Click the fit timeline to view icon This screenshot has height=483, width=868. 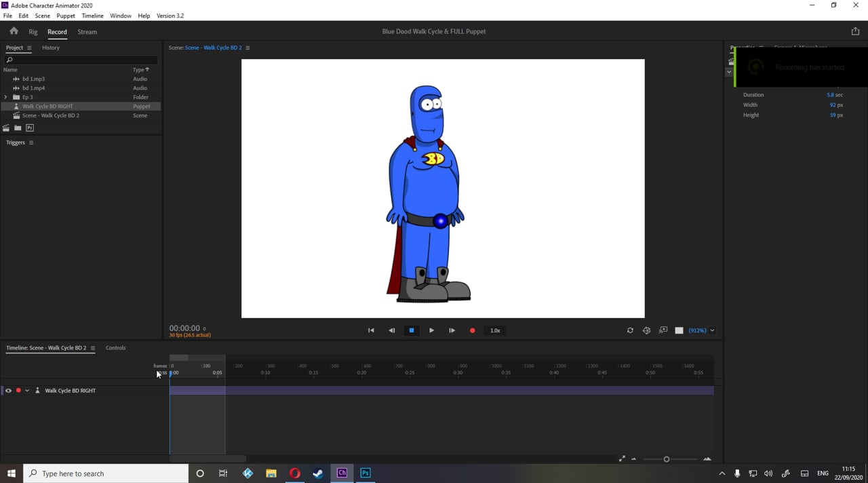tap(622, 459)
